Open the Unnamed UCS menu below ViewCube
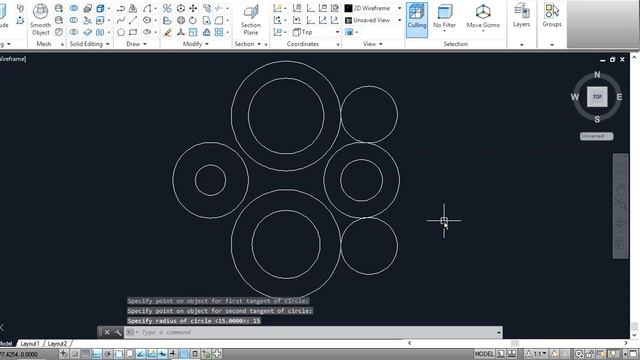The image size is (640, 360). click(596, 136)
